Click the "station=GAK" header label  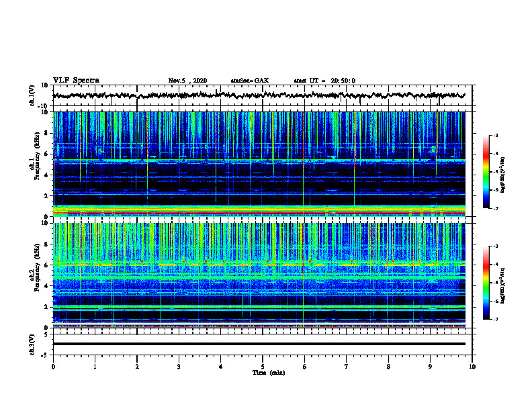250,81
